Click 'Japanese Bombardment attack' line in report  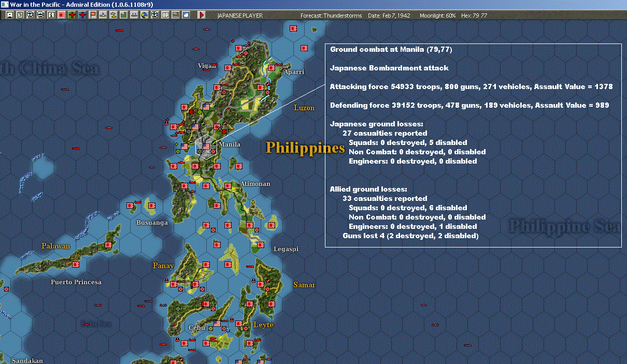click(389, 68)
